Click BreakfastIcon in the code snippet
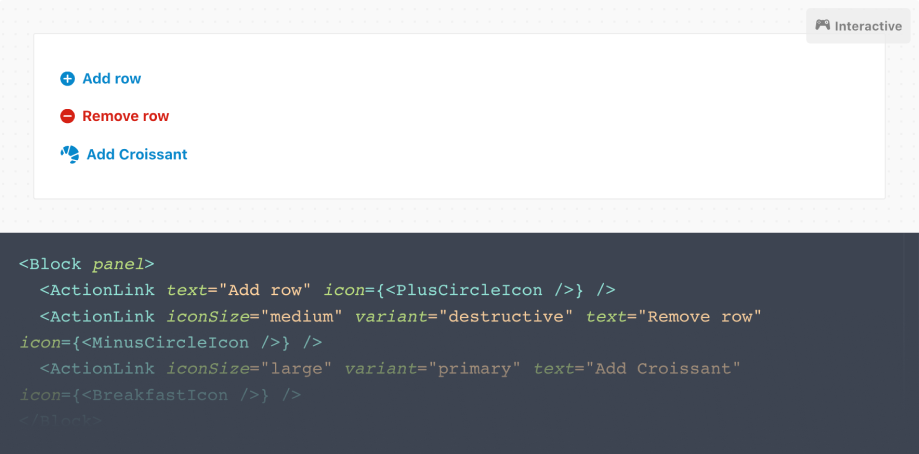 click(160, 395)
